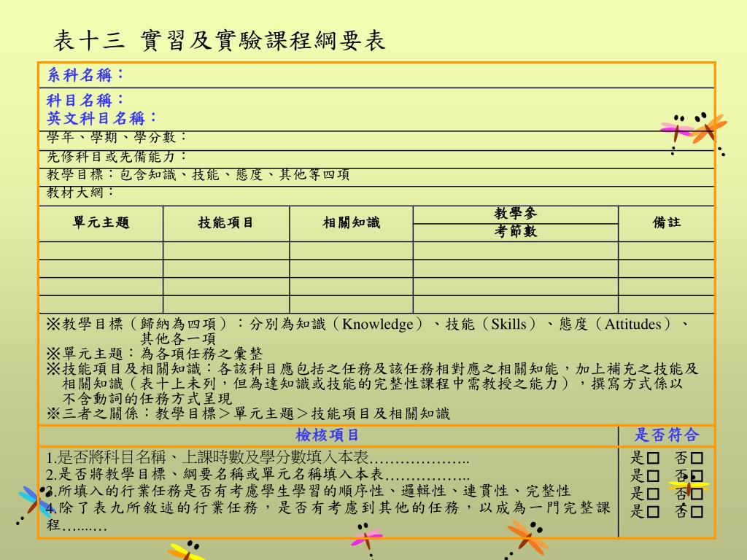Select the 備註 column header
747x560 pixels.
pyautogui.click(x=667, y=222)
